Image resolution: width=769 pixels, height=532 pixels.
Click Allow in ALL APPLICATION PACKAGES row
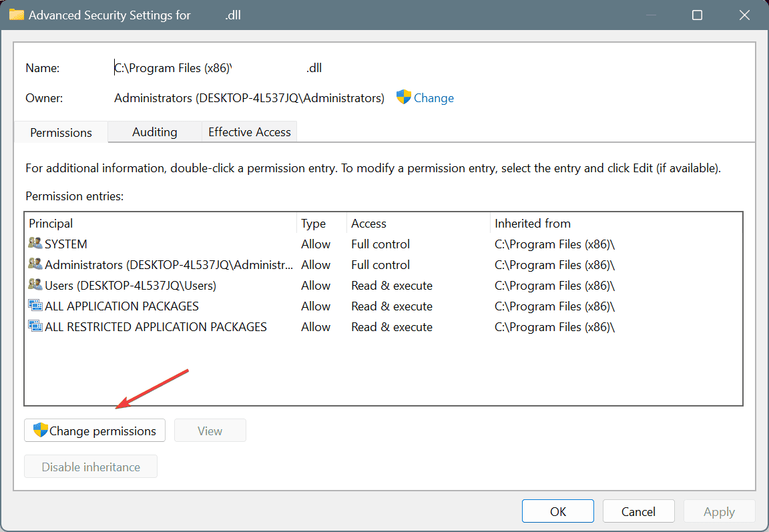coord(316,306)
